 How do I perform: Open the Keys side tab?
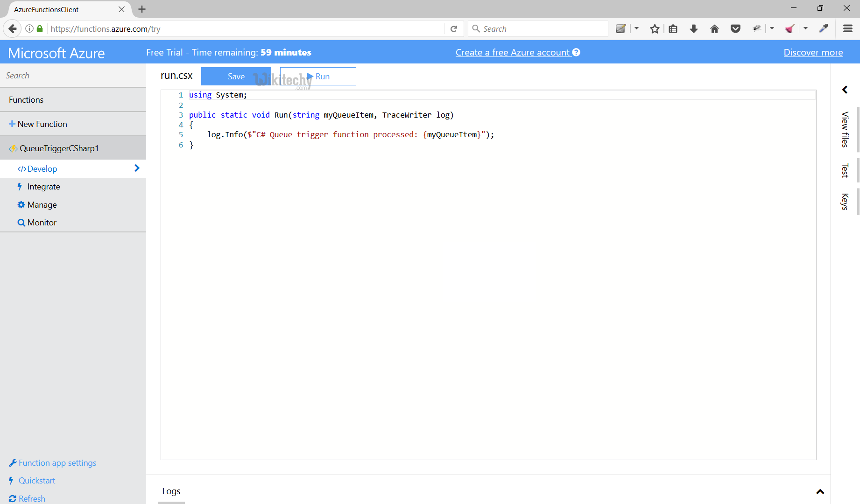[x=845, y=202]
